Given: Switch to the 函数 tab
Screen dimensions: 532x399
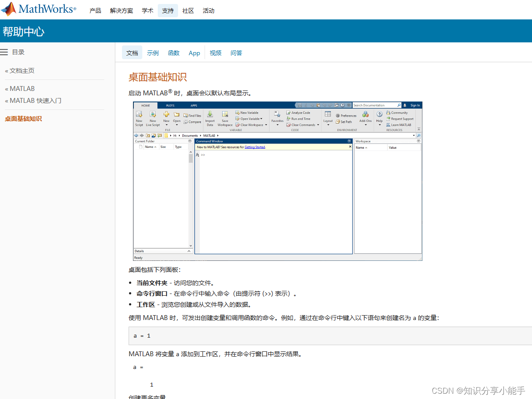Looking at the screenshot, I should [174, 53].
